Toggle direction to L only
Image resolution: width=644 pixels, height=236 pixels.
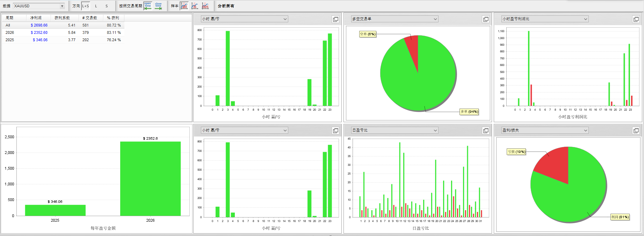(x=96, y=6)
